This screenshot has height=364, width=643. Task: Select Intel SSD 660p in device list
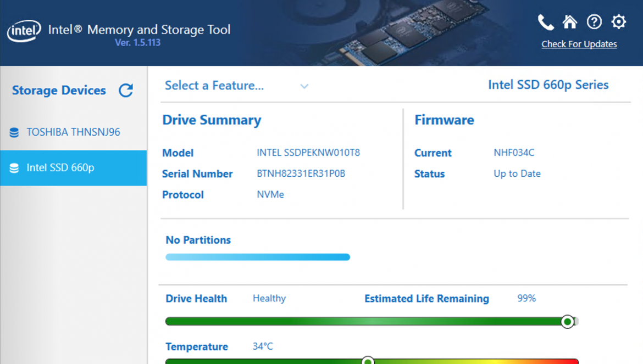tap(74, 168)
